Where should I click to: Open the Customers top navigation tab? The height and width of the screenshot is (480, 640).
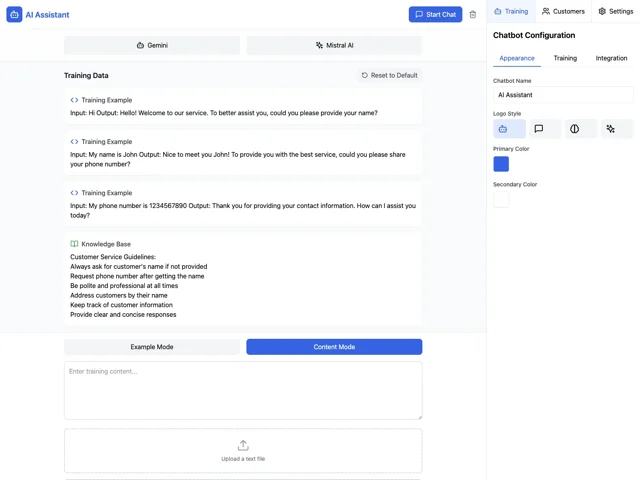pos(563,11)
